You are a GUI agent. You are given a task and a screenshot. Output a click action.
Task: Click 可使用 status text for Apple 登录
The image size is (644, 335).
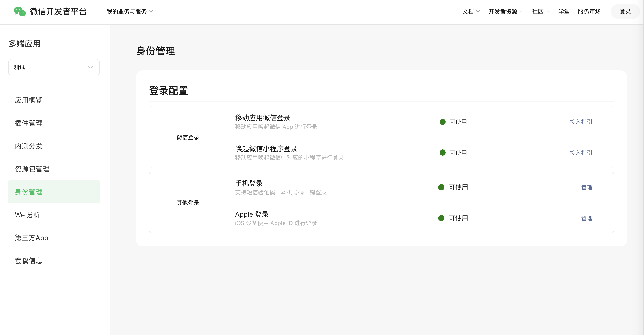click(458, 218)
